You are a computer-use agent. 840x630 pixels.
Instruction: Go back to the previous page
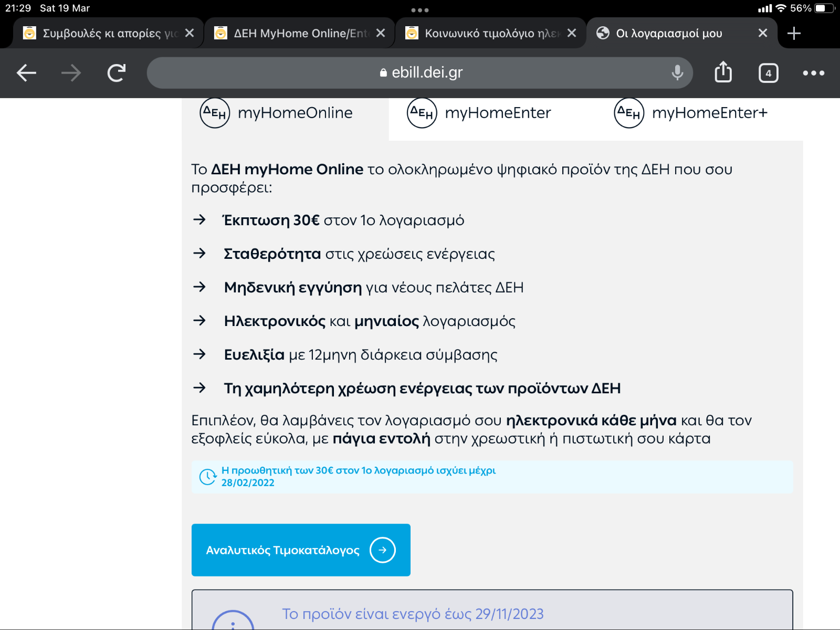click(26, 73)
